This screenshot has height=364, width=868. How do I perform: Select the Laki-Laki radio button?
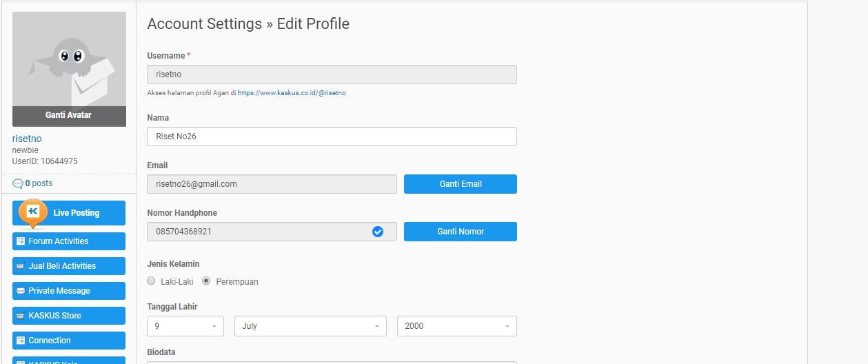coord(152,281)
